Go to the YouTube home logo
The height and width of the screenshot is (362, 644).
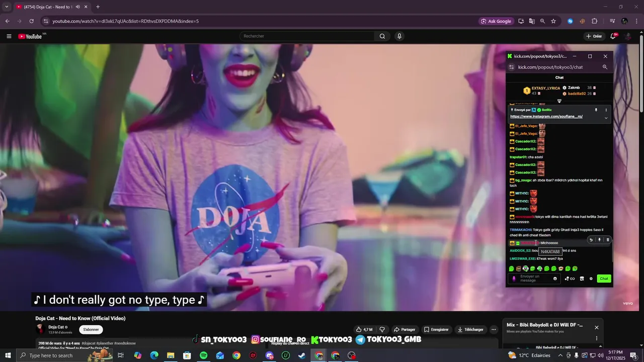[30, 36]
